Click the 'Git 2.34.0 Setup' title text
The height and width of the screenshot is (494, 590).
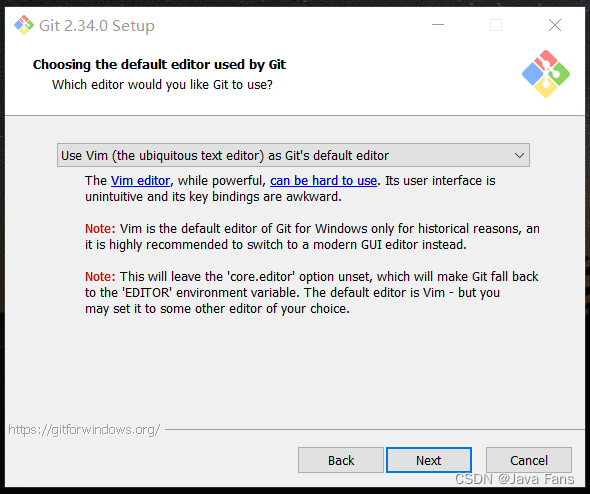tap(97, 26)
